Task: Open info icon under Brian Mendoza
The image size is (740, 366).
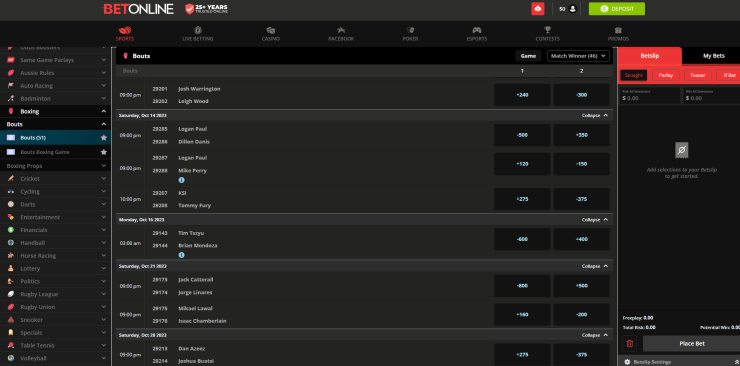Action: (181, 255)
